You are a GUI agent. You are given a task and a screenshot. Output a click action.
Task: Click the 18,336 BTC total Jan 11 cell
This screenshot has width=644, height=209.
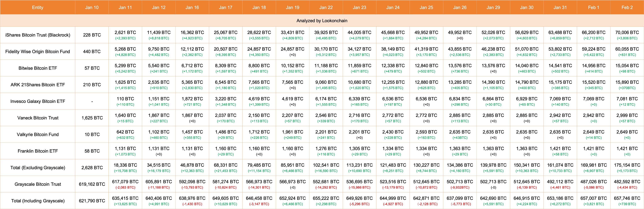click(125, 168)
